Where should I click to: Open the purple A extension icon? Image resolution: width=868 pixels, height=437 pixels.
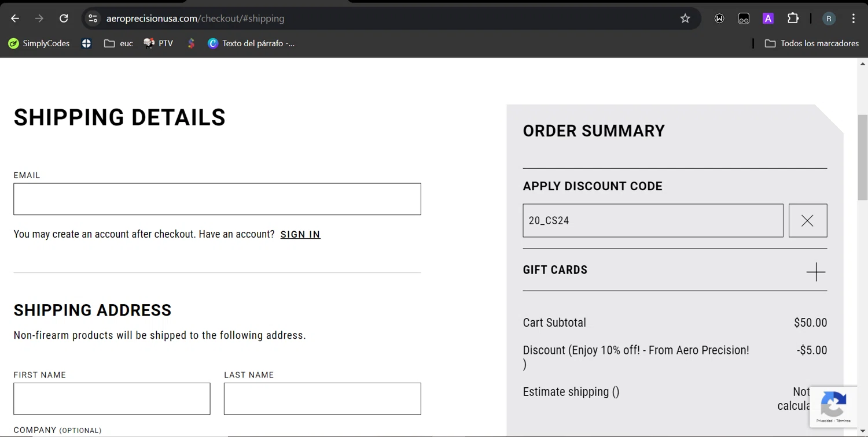(768, 18)
